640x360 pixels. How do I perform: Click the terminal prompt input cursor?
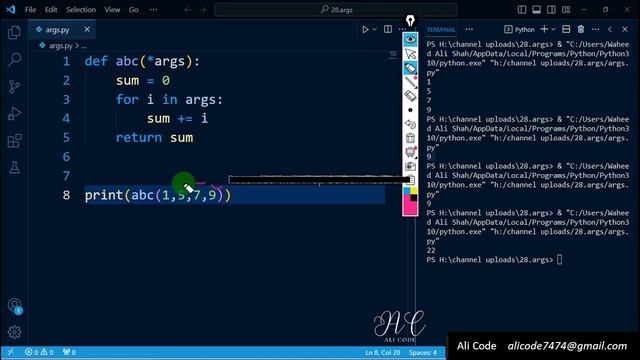[560, 260]
